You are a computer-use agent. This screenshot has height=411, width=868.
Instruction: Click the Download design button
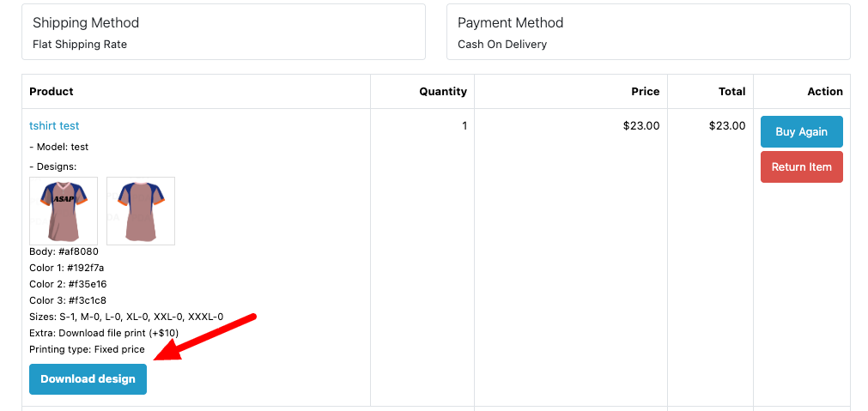coord(88,379)
